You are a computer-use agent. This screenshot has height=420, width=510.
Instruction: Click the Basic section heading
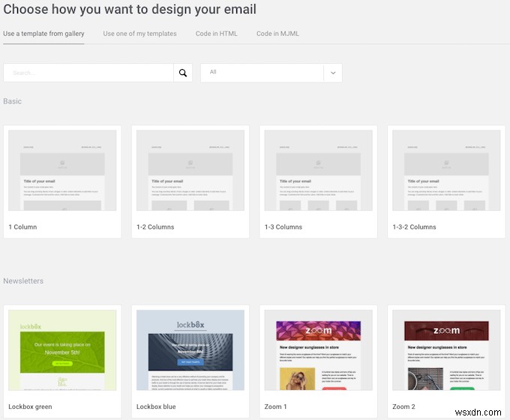point(12,101)
